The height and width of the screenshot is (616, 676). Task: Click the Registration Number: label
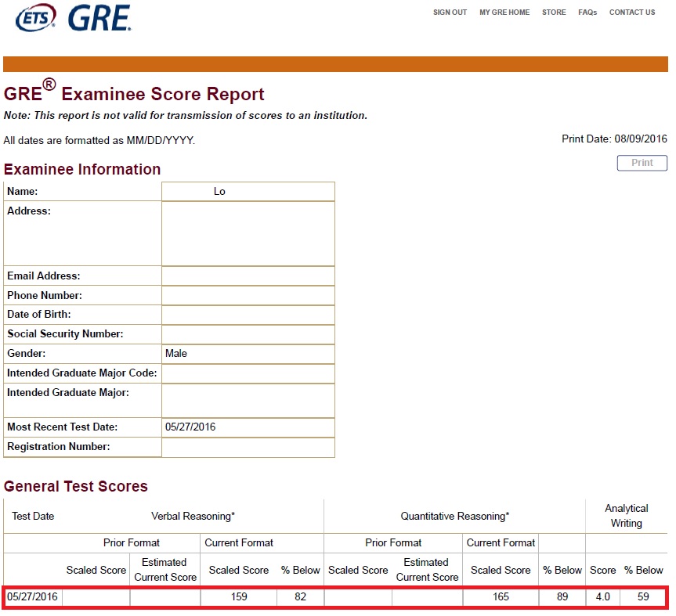pyautogui.click(x=59, y=446)
